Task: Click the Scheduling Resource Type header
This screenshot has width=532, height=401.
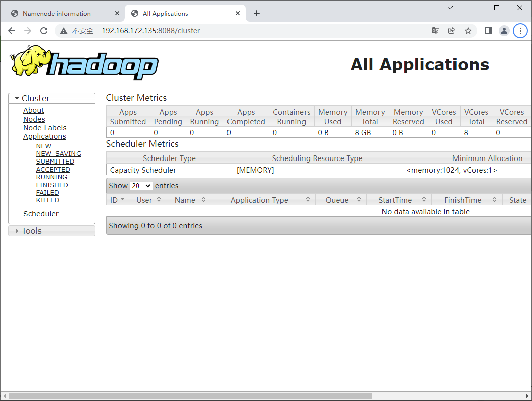Action: click(317, 158)
